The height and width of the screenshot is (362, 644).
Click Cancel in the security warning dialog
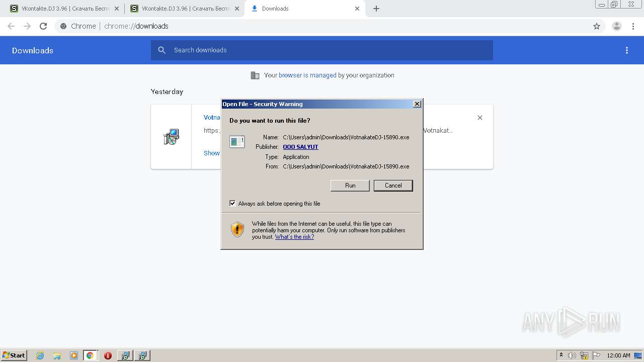tap(393, 186)
